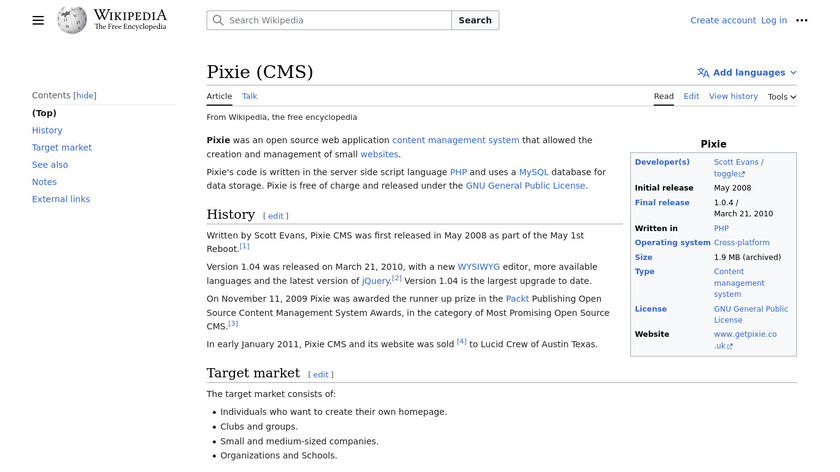Open the jQuery link

pos(376,281)
